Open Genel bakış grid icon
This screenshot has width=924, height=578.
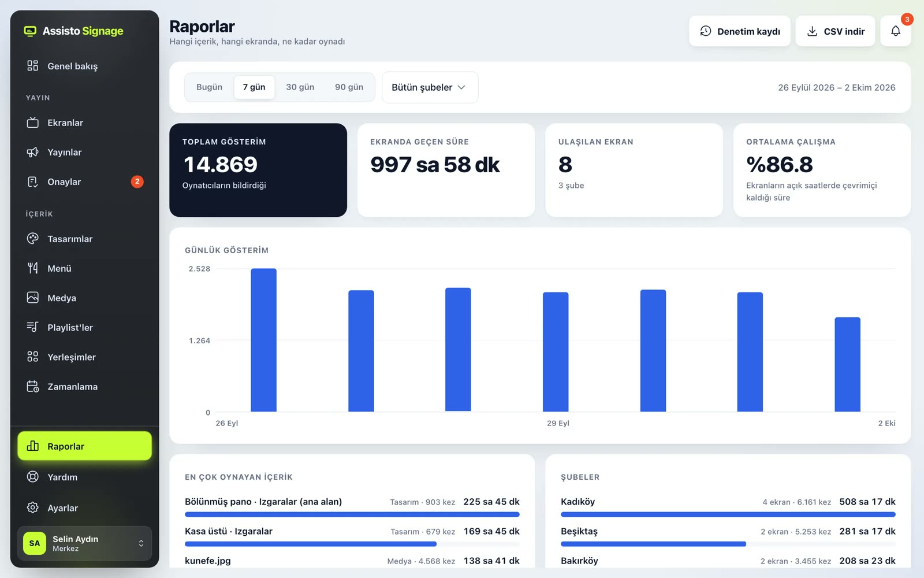tap(33, 66)
